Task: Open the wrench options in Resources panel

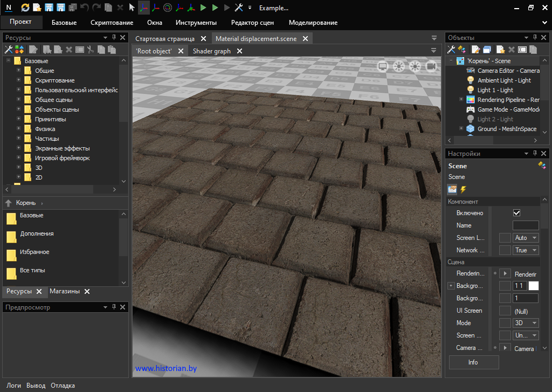Action: [x=9, y=50]
